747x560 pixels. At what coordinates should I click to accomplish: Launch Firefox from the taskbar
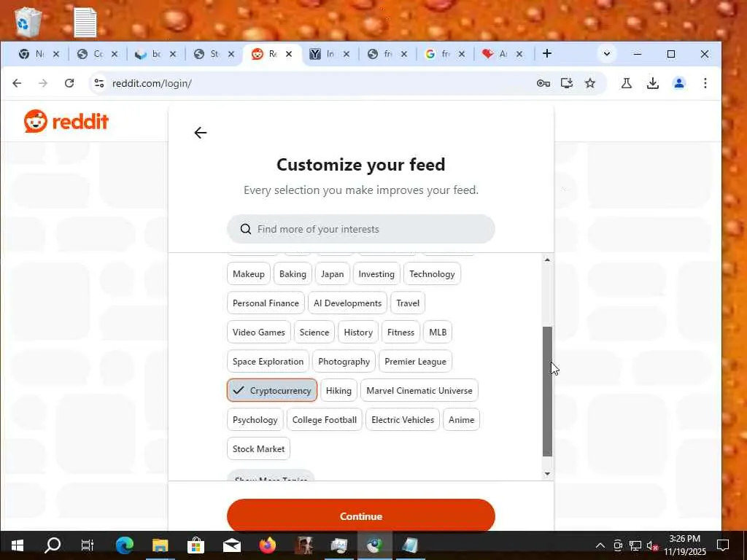268,545
